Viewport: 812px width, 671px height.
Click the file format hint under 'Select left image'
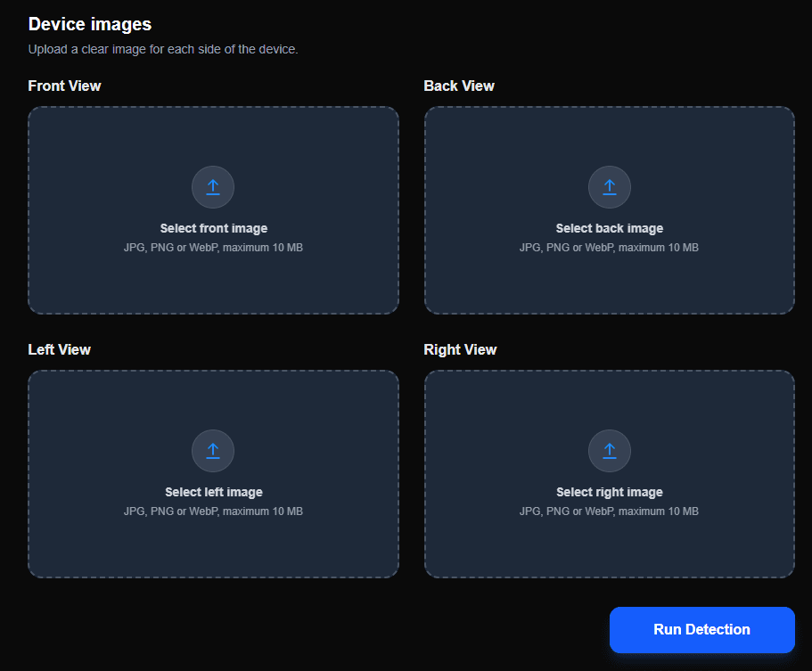pyautogui.click(x=213, y=511)
